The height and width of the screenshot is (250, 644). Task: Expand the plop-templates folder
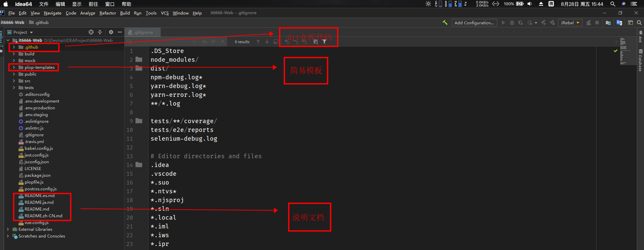pos(14,67)
